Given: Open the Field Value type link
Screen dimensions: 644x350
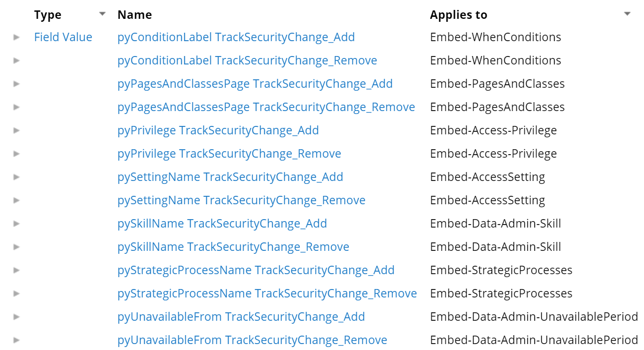Looking at the screenshot, I should 63,37.
